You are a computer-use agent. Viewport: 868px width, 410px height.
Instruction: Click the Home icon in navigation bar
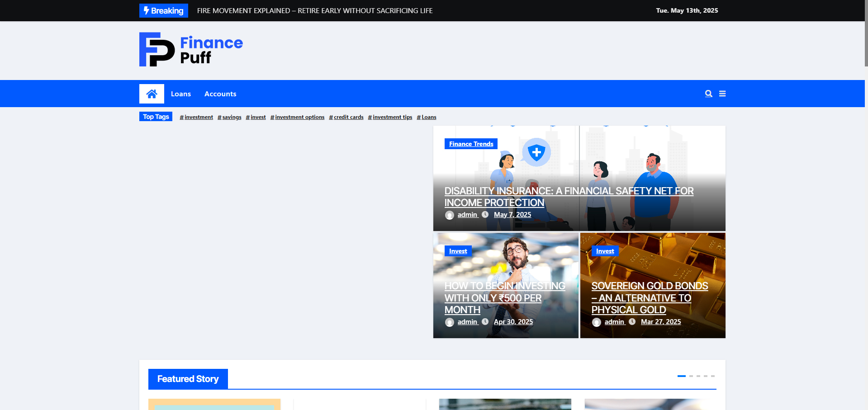click(152, 94)
